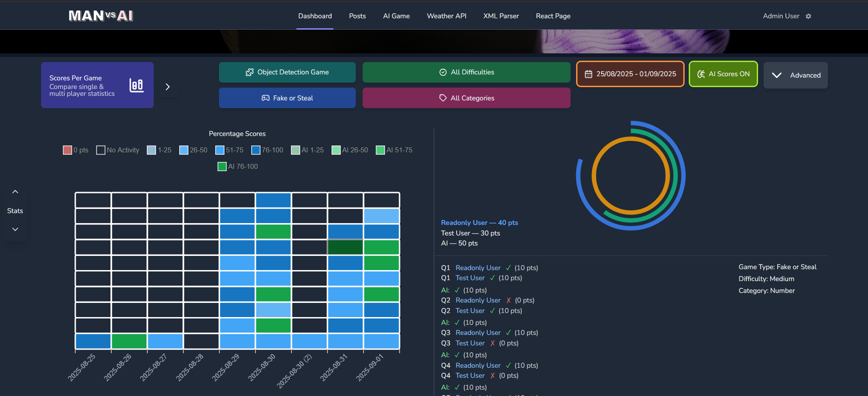The height and width of the screenshot is (396, 868).
Task: Click the AI brain icon on AI Scores
Action: tap(701, 74)
